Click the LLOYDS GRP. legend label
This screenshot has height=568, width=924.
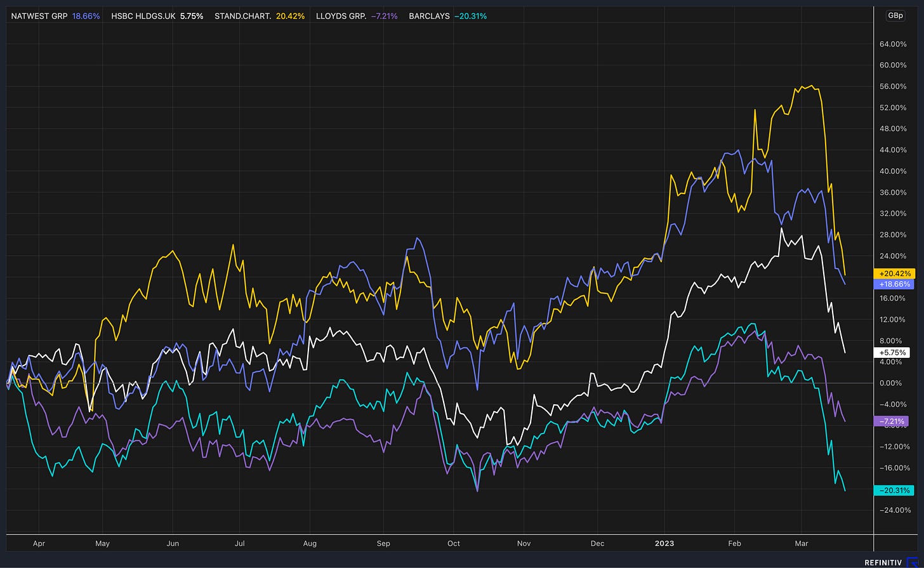(341, 16)
